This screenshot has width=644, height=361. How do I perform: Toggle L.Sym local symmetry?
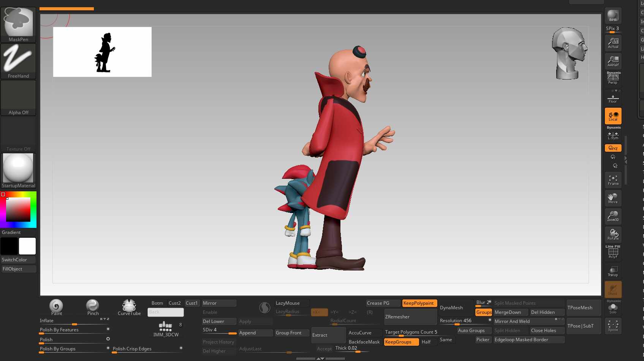(x=613, y=134)
